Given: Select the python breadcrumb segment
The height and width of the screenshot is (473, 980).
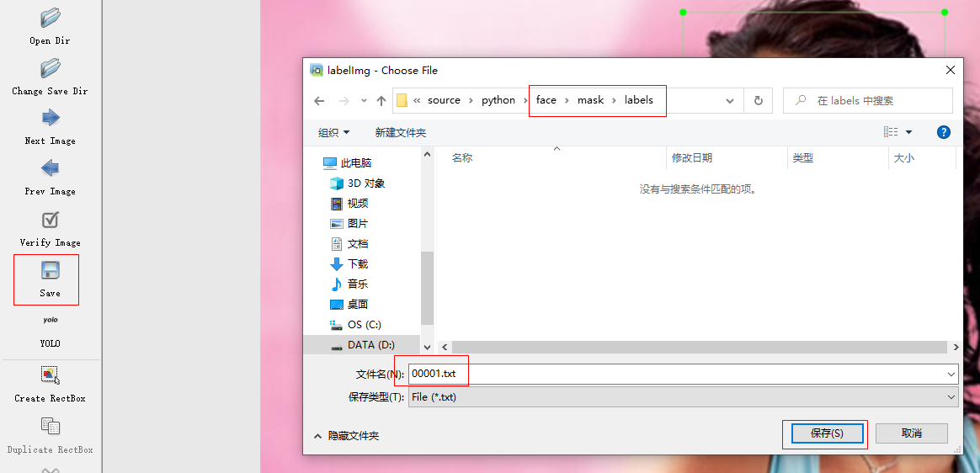Looking at the screenshot, I should coord(498,100).
